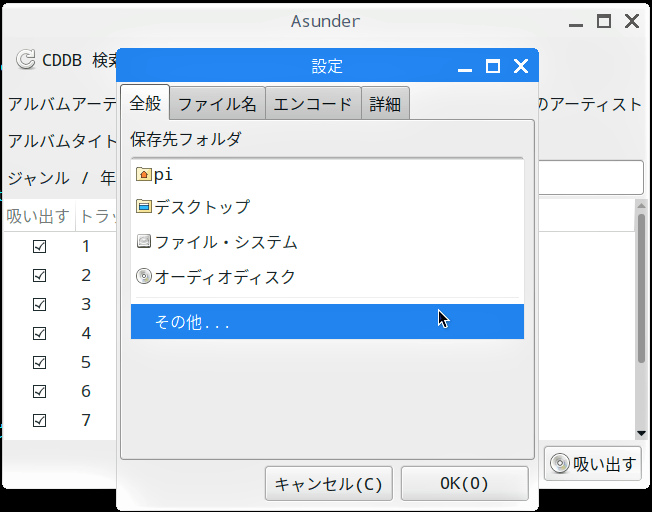
Task: Select the オーディオディスク disc icon
Action: tap(144, 276)
